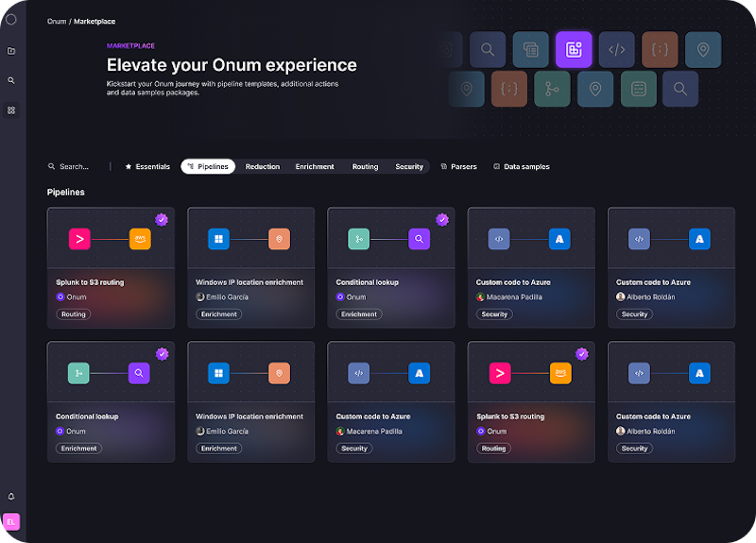756x543 pixels.
Task: Click author Alberto Roldán on top card
Action: pos(645,297)
